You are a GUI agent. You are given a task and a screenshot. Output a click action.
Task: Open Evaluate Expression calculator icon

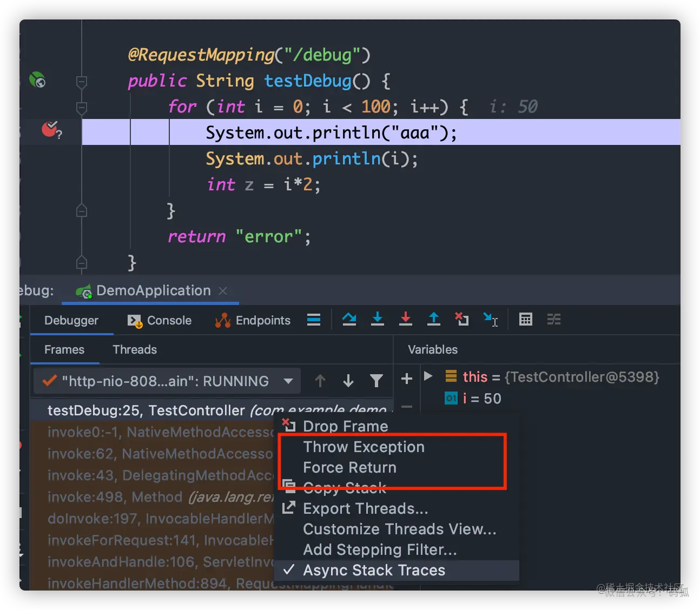pos(526,319)
